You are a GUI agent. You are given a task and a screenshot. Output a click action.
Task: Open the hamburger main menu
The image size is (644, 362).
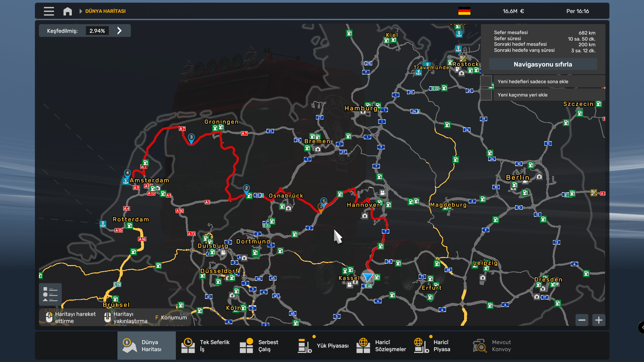pos(49,11)
